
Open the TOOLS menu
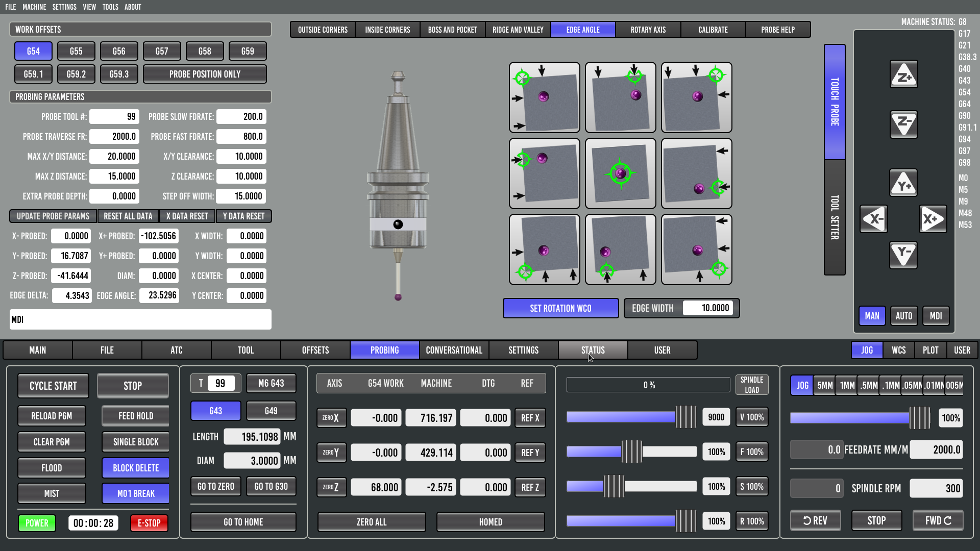(110, 7)
